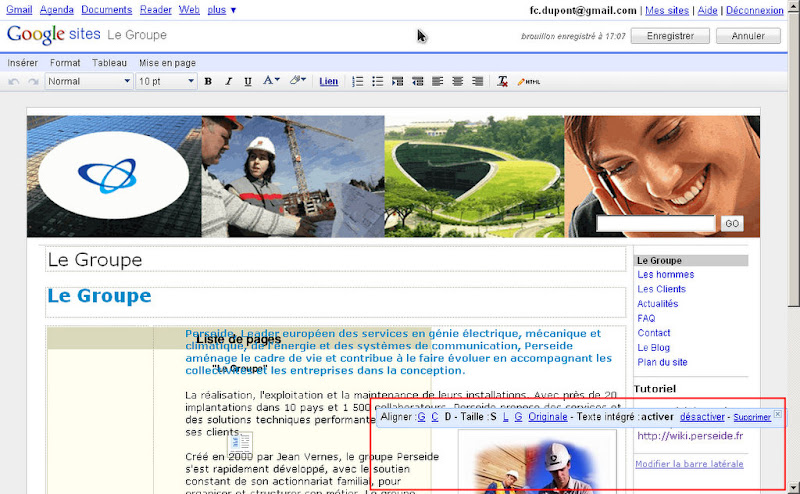The image size is (800, 494).
Task: Click the Annuler button
Action: tap(748, 36)
